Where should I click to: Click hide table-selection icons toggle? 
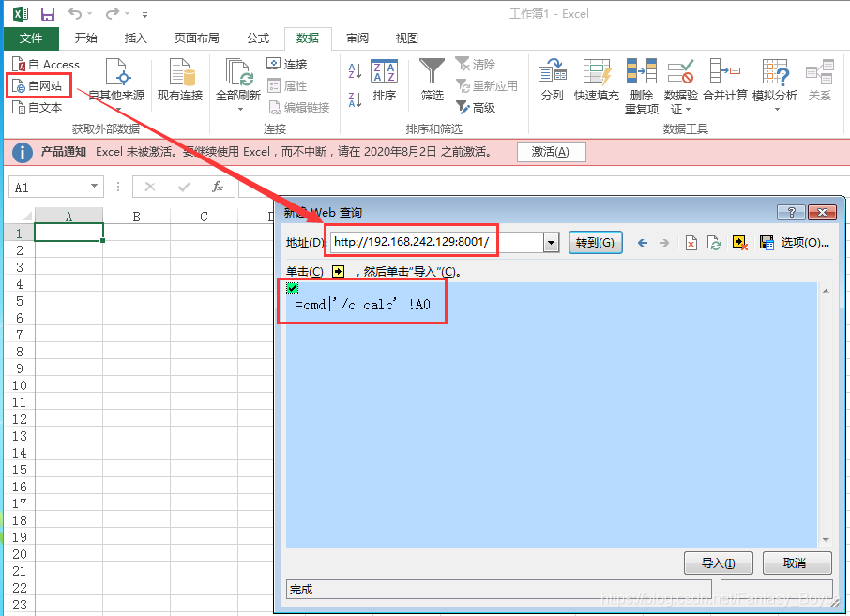(740, 243)
